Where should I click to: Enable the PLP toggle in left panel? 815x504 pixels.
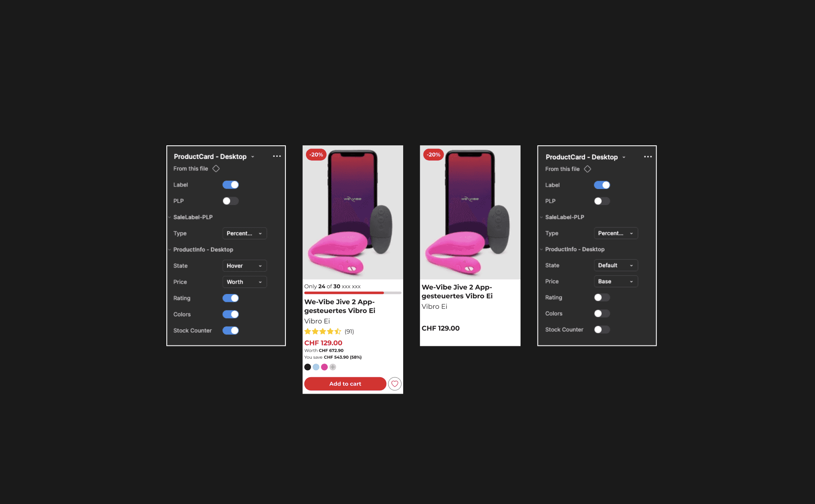pos(231,201)
